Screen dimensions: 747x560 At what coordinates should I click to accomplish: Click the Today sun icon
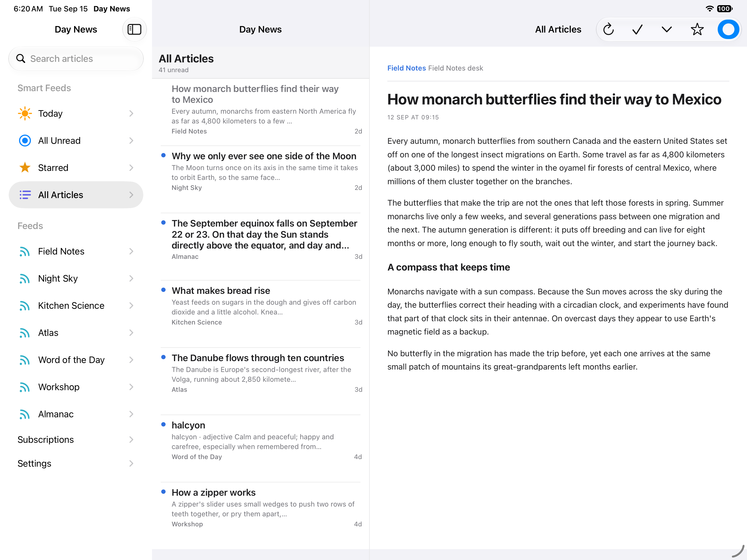point(25,113)
